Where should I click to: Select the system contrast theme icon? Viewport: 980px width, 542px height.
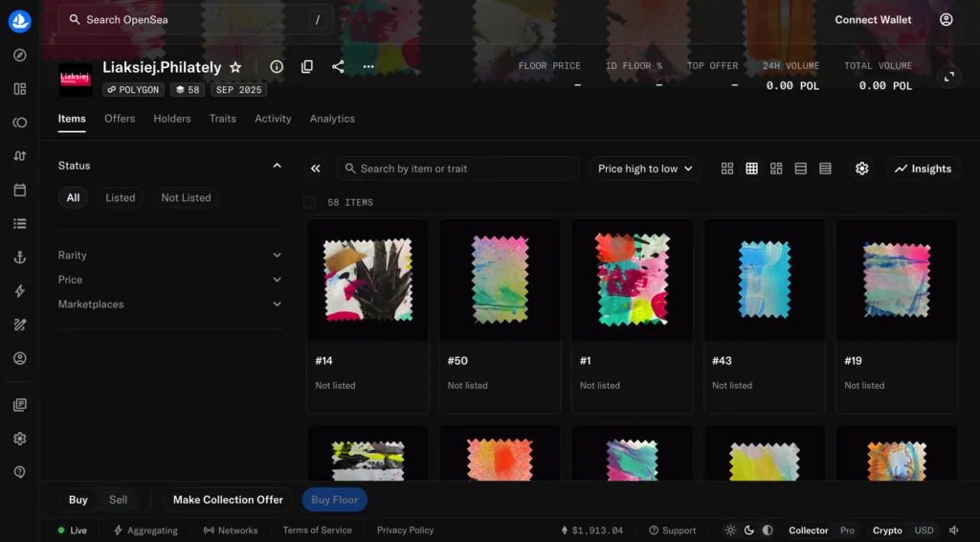pos(768,531)
